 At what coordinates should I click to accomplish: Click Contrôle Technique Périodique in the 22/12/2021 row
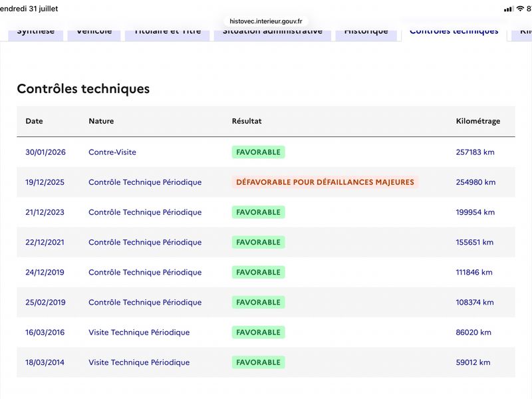click(x=145, y=242)
